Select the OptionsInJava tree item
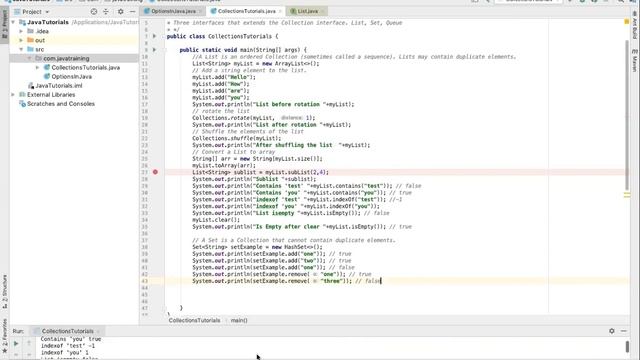The image size is (640, 360). click(x=71, y=76)
